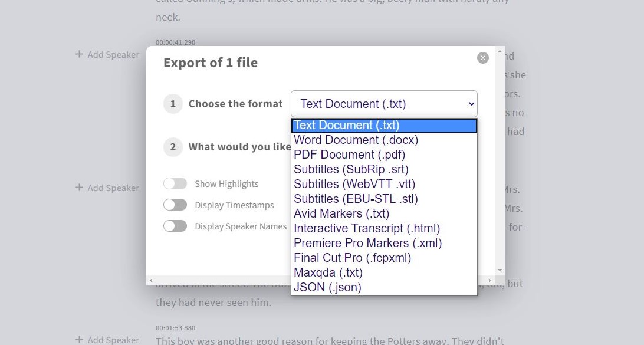Click the plus Add Speaker at 00:00:41.290
This screenshot has height=345, width=644.
click(x=107, y=55)
